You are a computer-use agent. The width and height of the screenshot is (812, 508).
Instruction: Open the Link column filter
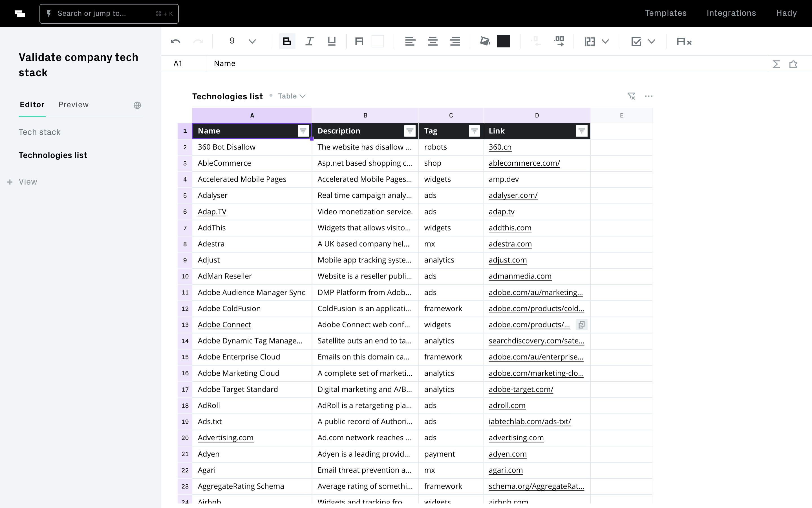581,131
